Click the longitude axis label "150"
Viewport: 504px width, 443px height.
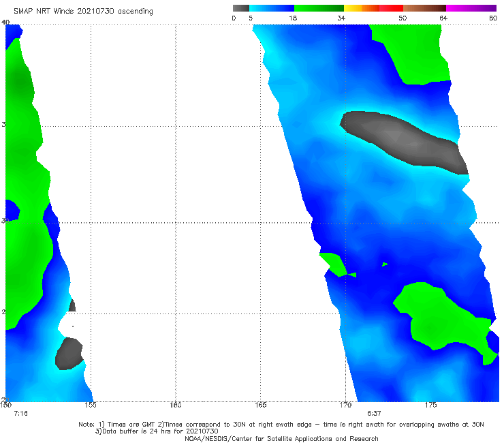tap(5, 405)
